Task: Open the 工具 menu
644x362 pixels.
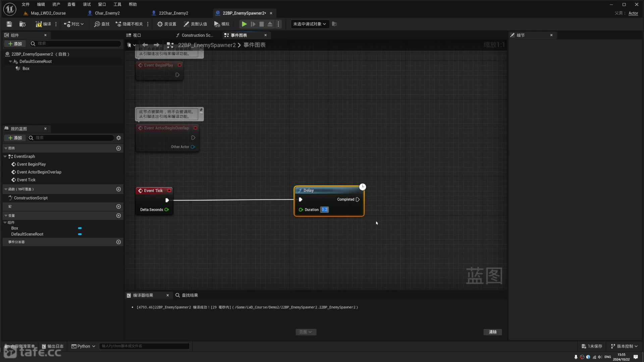Action: [x=117, y=4]
